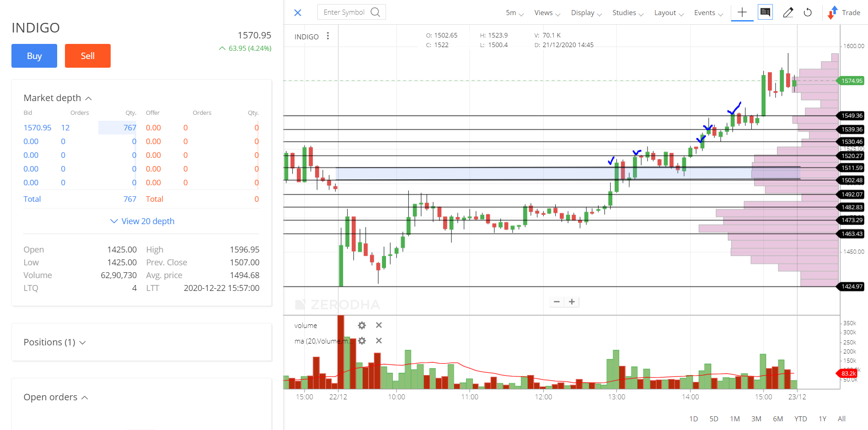
Task: Collapse the Open orders section
Action: coord(56,397)
